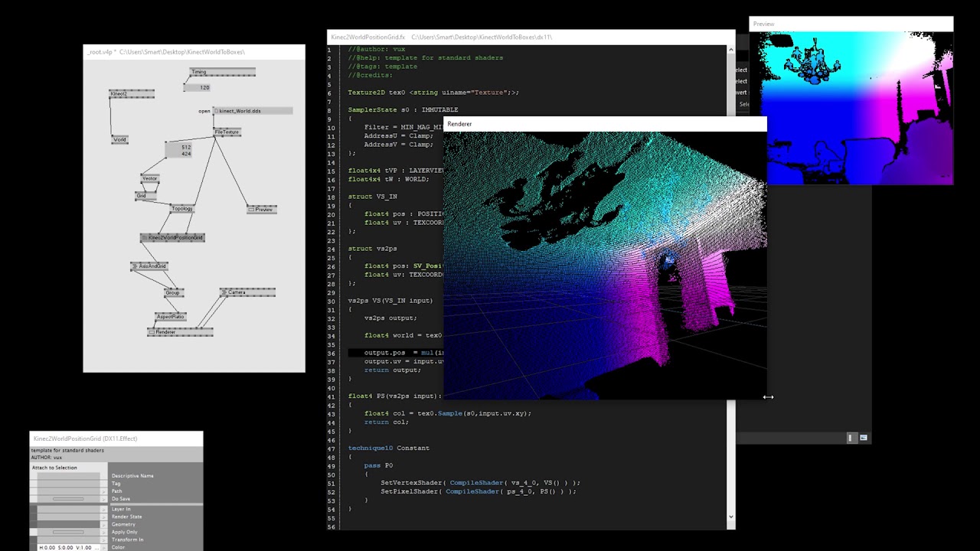Click the Geometry label in inspector
The height and width of the screenshot is (551, 980).
[x=123, y=524]
